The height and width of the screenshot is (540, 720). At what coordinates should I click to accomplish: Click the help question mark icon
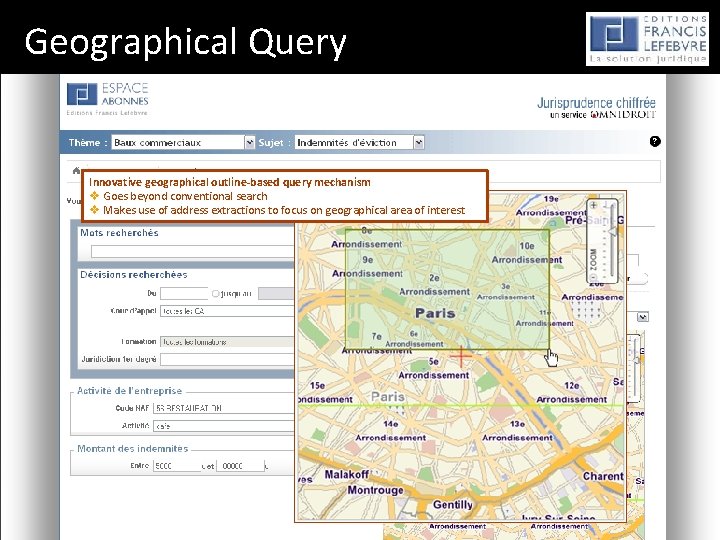pyautogui.click(x=655, y=141)
